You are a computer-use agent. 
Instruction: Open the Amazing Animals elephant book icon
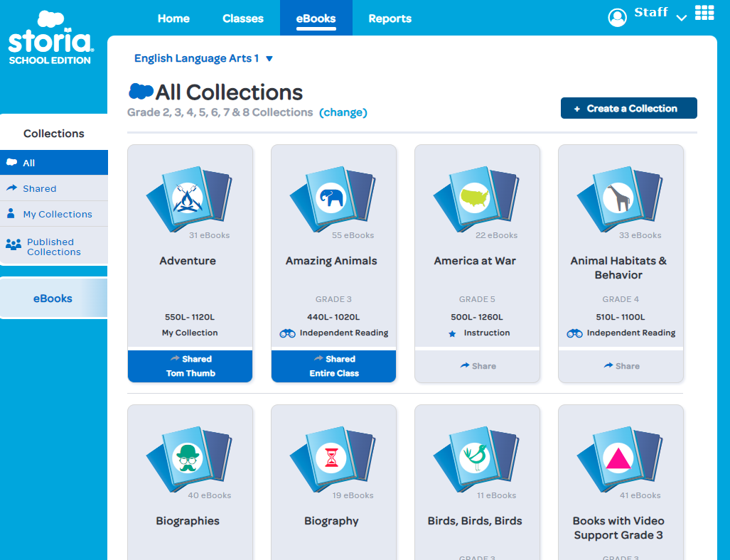click(x=333, y=199)
